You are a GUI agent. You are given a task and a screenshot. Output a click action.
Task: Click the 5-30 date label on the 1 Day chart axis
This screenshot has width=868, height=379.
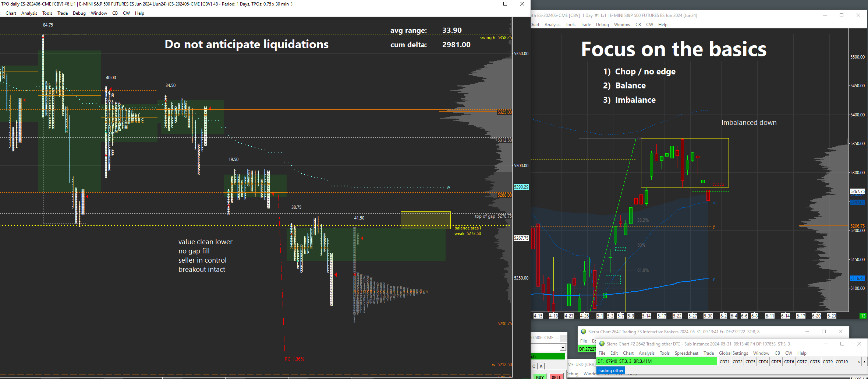[708, 316]
